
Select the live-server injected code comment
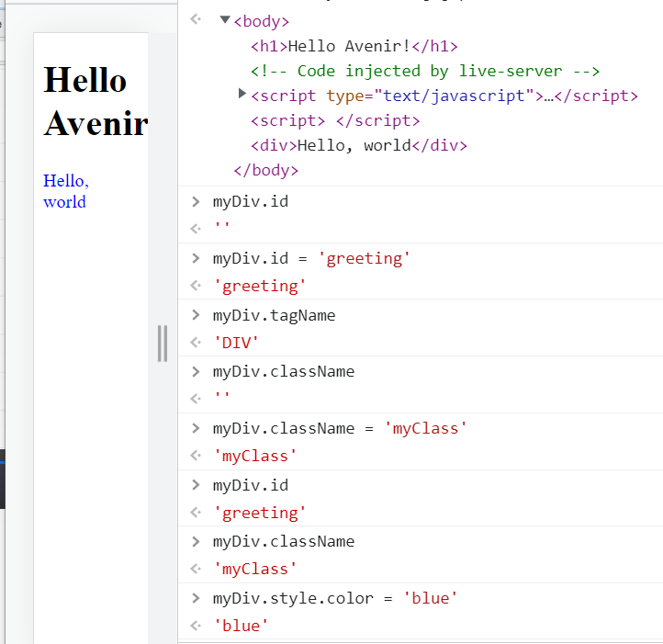pos(425,71)
